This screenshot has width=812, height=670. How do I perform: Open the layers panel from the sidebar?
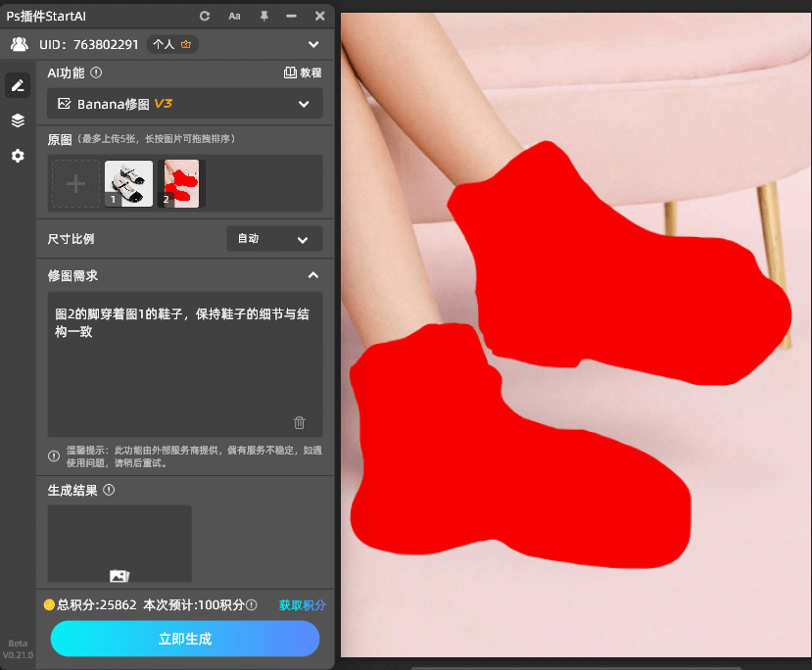(x=17, y=120)
